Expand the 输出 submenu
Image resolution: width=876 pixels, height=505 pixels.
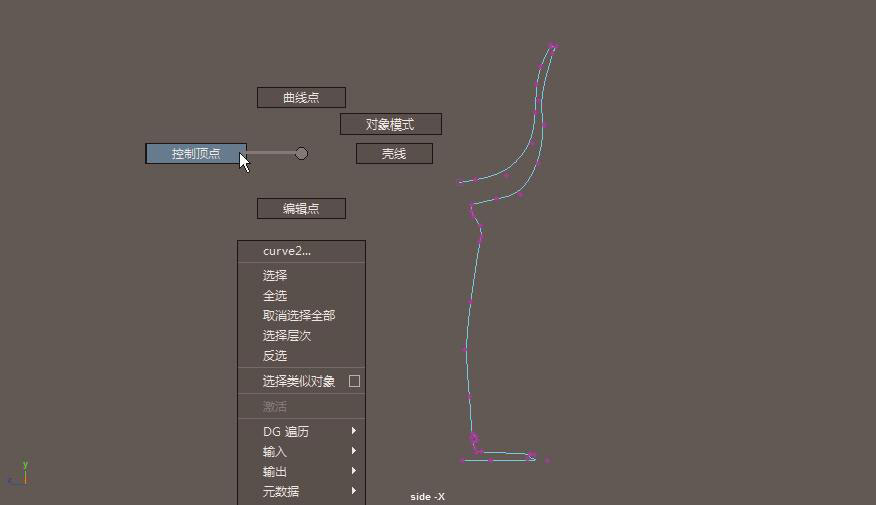(x=302, y=471)
